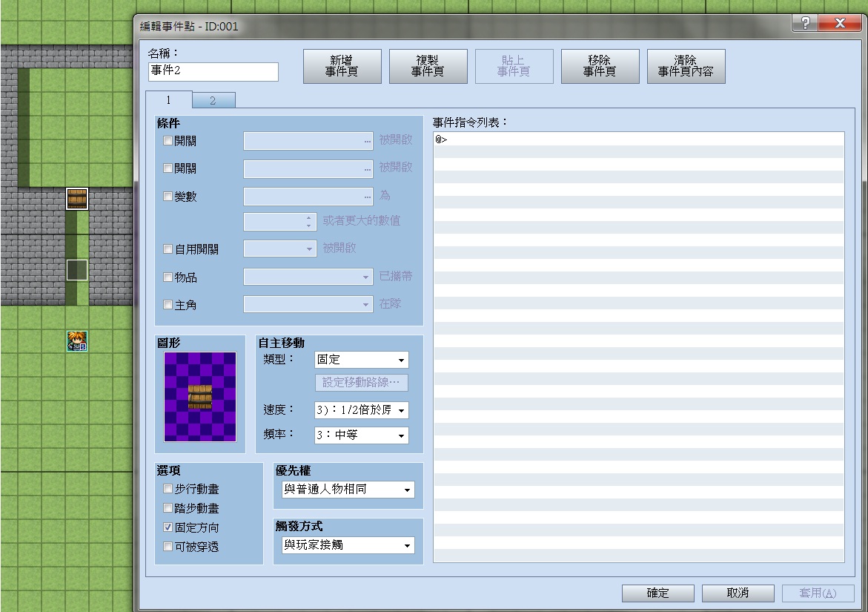Open the 觸發方式 trigger dropdown
The height and width of the screenshot is (612, 868).
(348, 545)
